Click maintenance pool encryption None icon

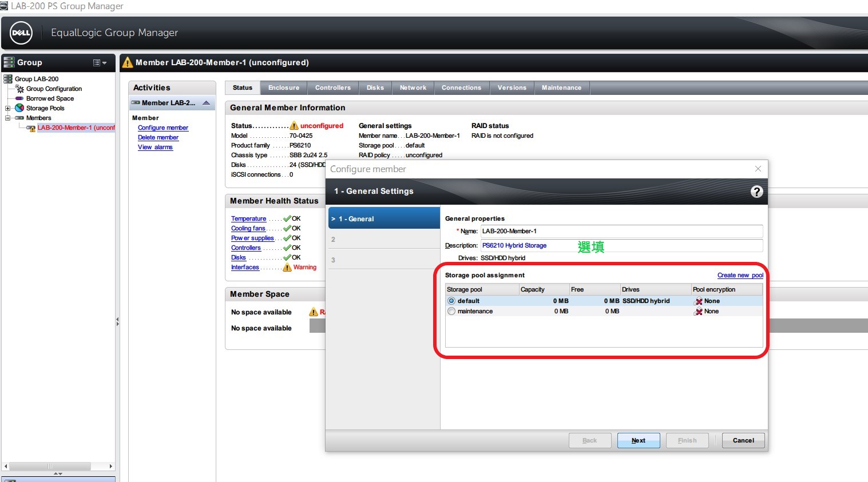tap(698, 312)
